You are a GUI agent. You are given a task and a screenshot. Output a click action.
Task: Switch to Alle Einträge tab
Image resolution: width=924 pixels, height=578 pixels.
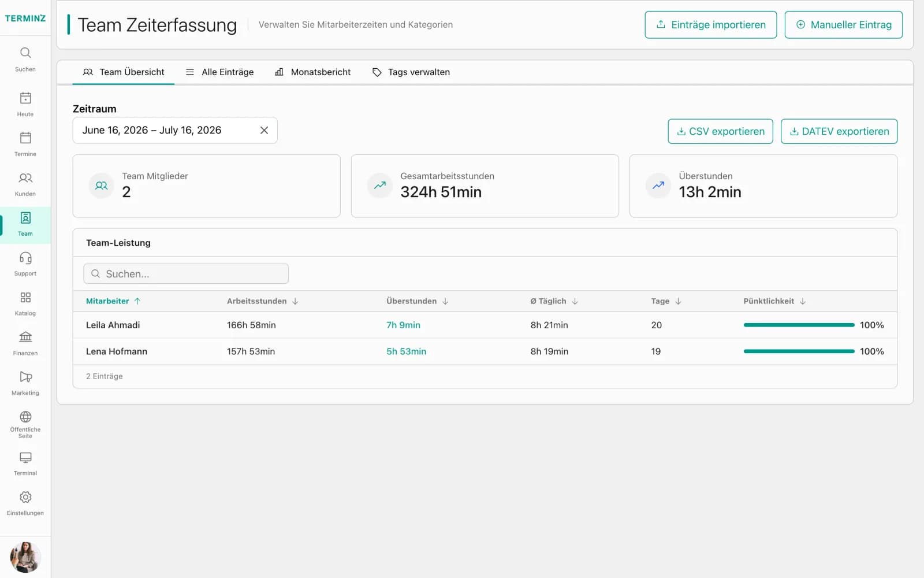point(219,72)
